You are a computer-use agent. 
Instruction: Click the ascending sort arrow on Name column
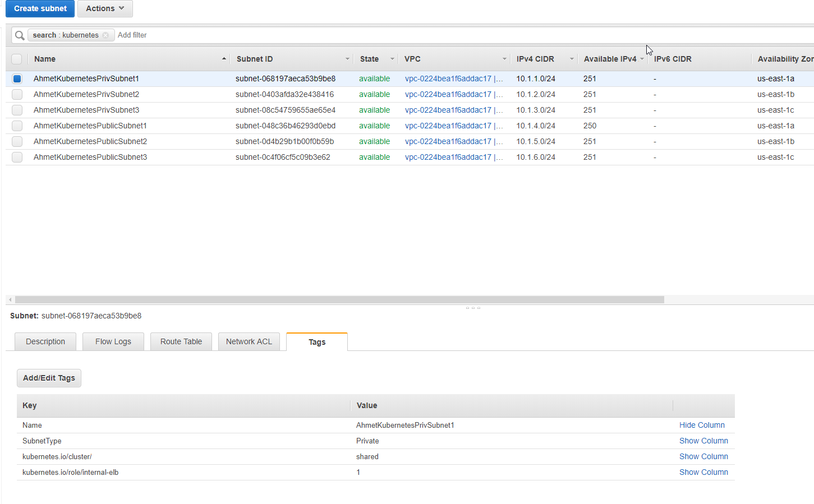click(x=224, y=58)
